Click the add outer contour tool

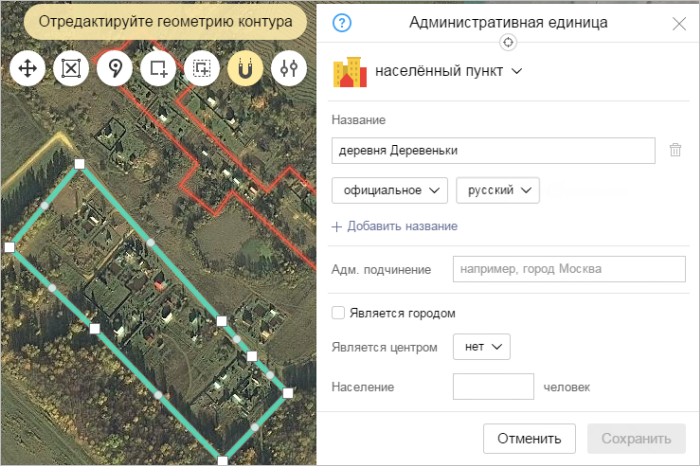tap(158, 68)
